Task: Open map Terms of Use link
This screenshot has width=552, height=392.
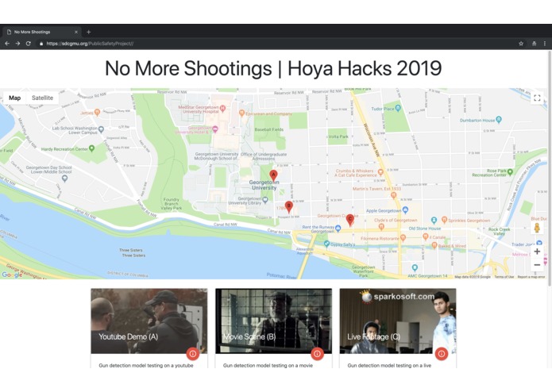Action: click(504, 277)
